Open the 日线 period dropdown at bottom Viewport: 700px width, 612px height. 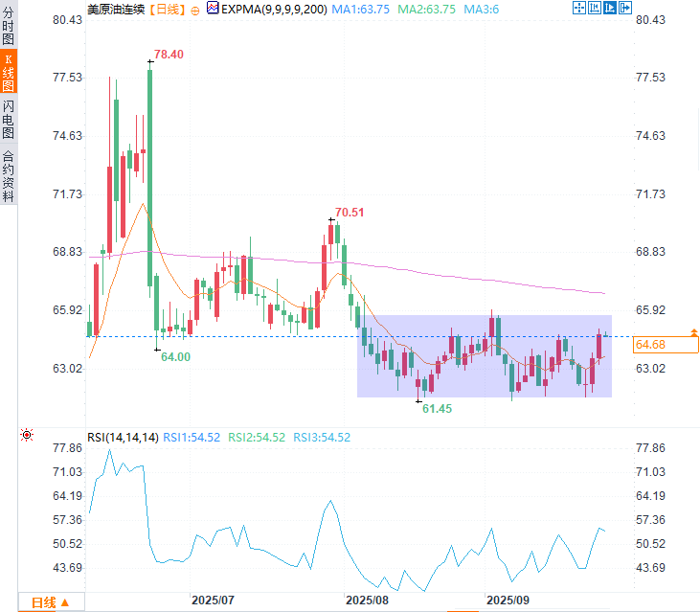point(51,602)
